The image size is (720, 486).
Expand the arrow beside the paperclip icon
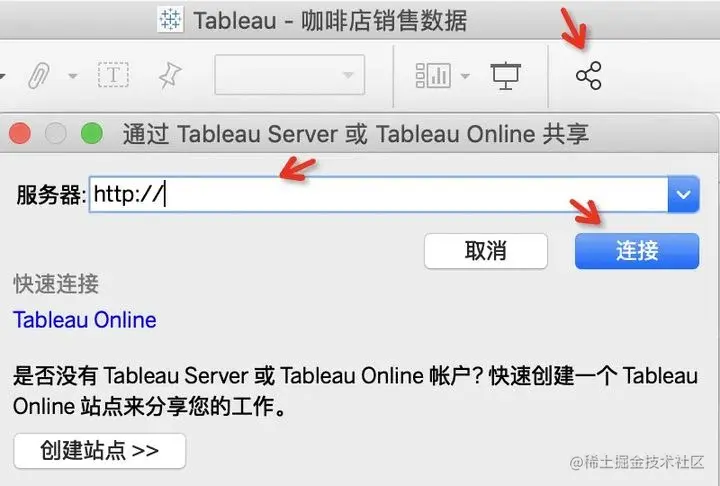tap(73, 76)
